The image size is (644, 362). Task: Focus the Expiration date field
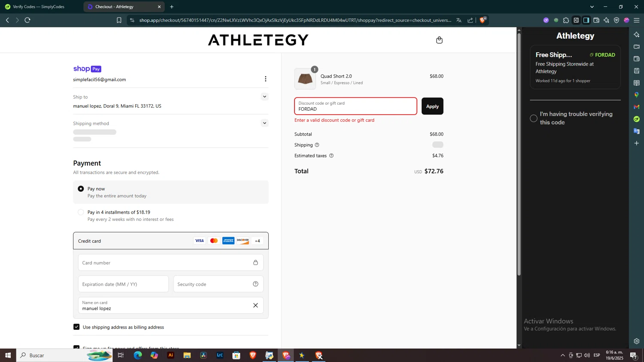tap(123, 284)
